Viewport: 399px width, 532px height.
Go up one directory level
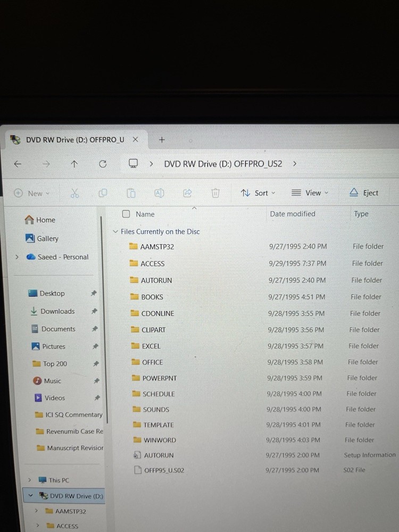click(74, 164)
